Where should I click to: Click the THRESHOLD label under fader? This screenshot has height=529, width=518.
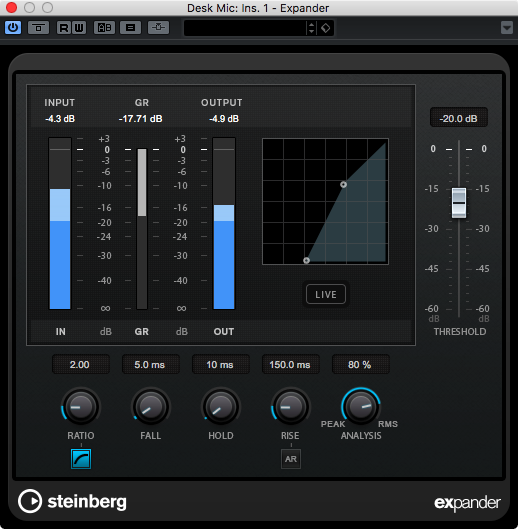click(460, 332)
